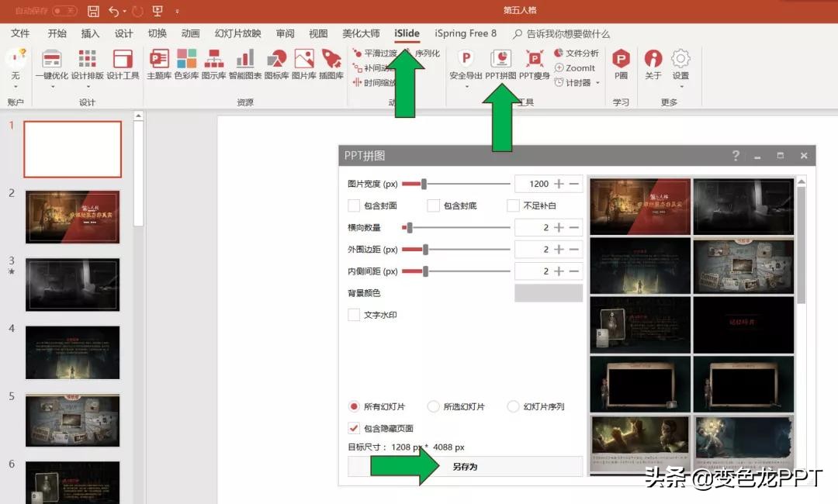Open the 智能图表 smart chart library
Image resolution: width=838 pixels, height=504 pixels.
pyautogui.click(x=245, y=64)
